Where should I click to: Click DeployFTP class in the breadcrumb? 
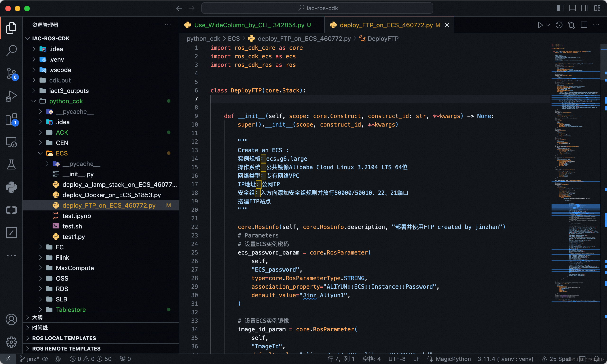pyautogui.click(x=379, y=39)
